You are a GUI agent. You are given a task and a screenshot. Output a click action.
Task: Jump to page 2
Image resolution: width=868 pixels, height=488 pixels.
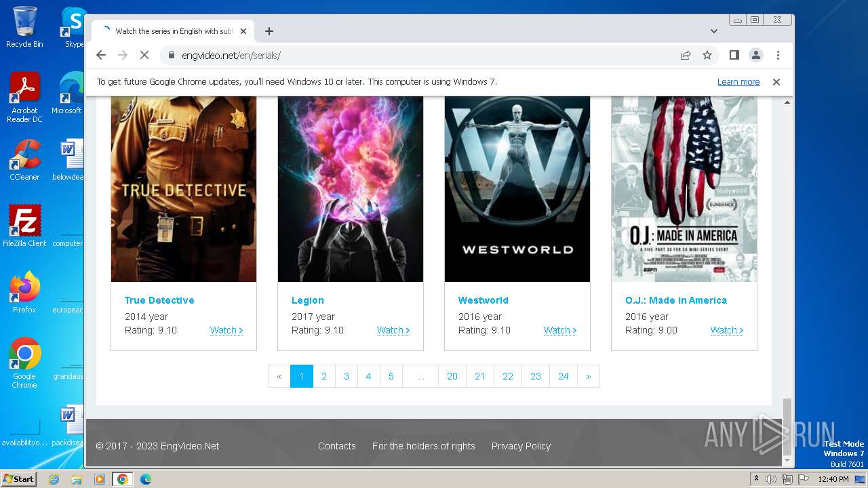(324, 376)
